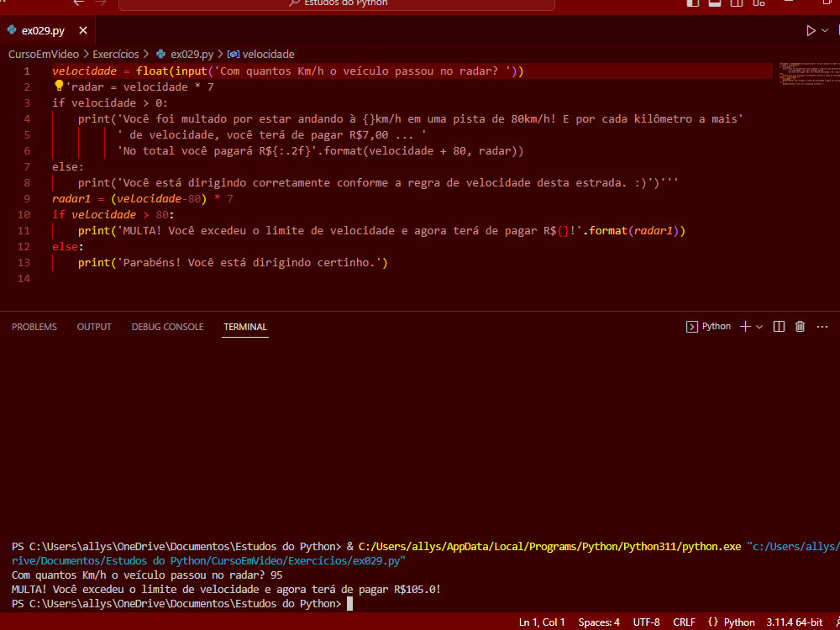This screenshot has width=840, height=630.
Task: Open the velocidade symbol breadcrumb
Action: point(269,54)
